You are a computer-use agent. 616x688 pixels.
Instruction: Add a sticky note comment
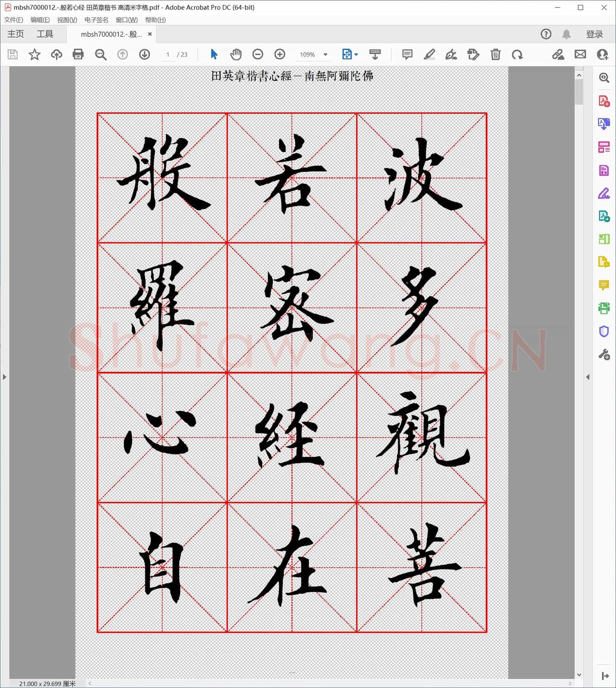[x=407, y=54]
